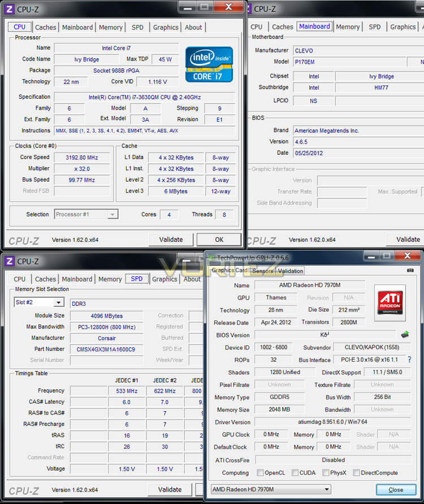424x504 pixels.
Task: Click the Manufacturer Corsair field
Action: [106, 338]
